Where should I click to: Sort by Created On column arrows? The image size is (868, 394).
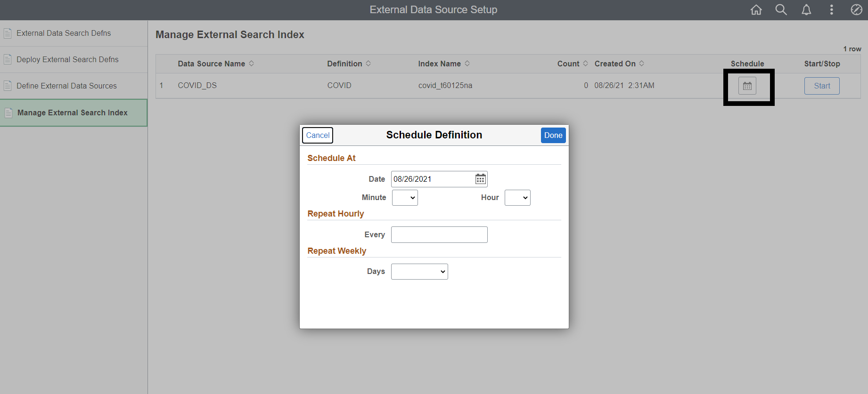pyautogui.click(x=642, y=64)
